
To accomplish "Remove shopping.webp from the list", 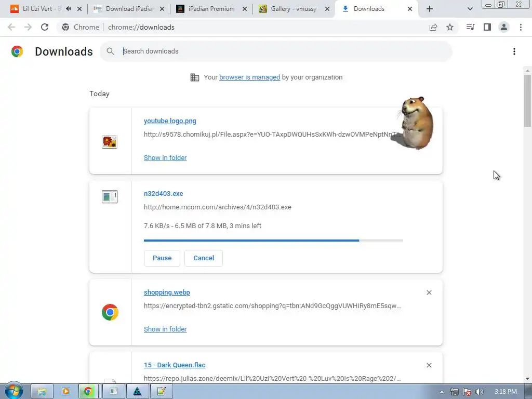I will point(429,292).
